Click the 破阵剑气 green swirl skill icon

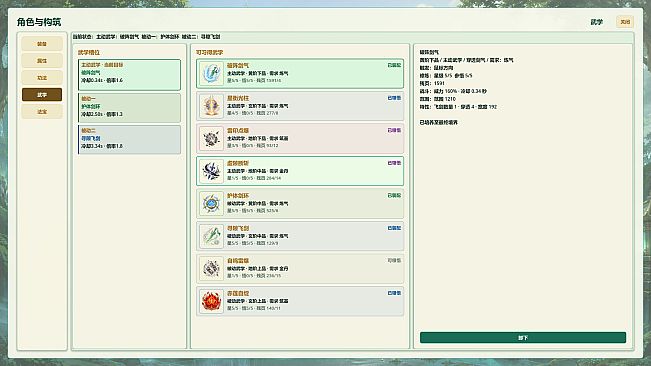211,73
